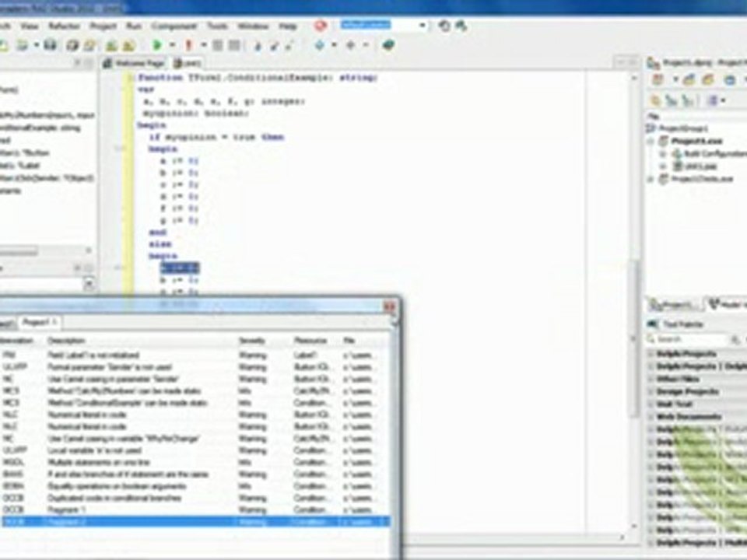This screenshot has height=560, width=747.
Task: Click the red exclamation run-without-debugging icon
Action: (x=188, y=45)
